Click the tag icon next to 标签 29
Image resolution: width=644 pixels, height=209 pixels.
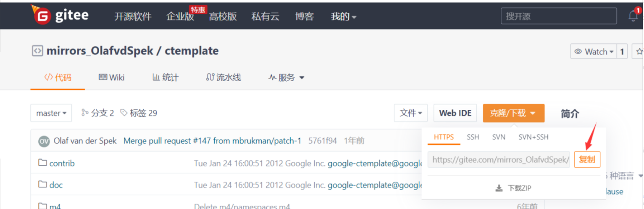click(x=124, y=113)
